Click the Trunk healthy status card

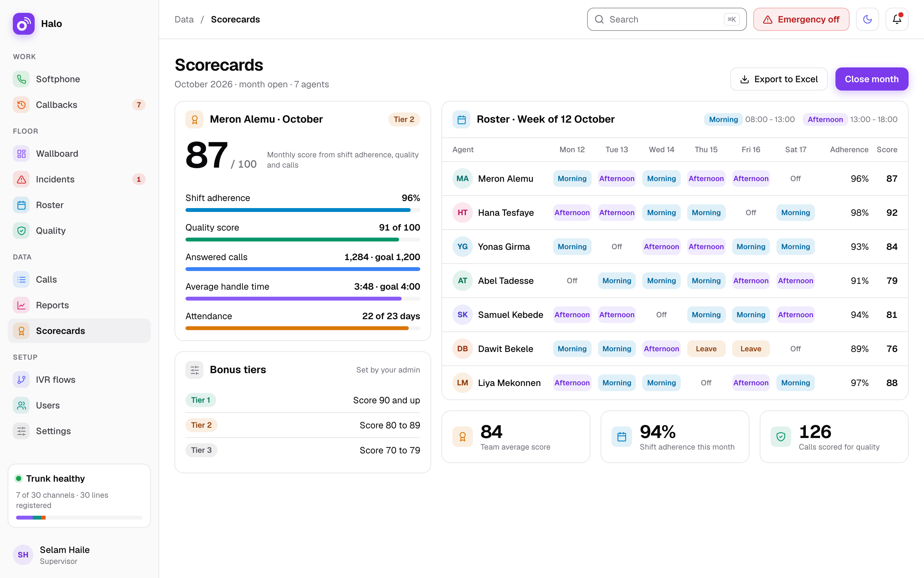[79, 496]
